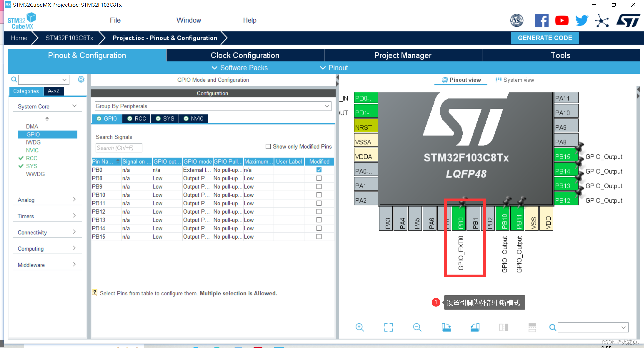Expand the Middleware category

[47, 265]
